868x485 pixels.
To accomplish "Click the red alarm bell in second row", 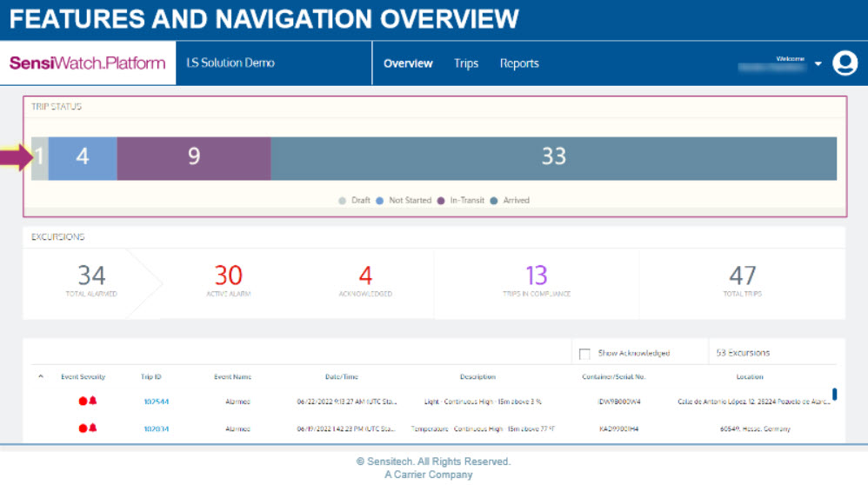I will [x=93, y=429].
